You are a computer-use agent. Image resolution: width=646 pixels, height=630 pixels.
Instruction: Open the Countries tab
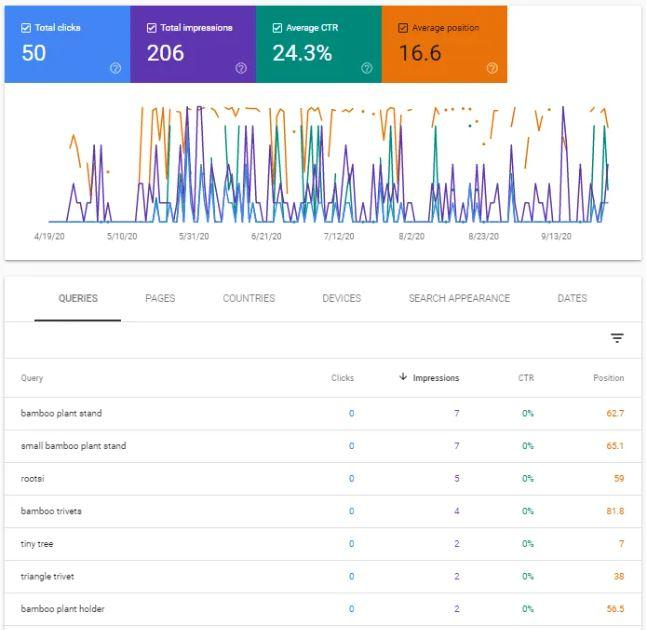point(248,298)
